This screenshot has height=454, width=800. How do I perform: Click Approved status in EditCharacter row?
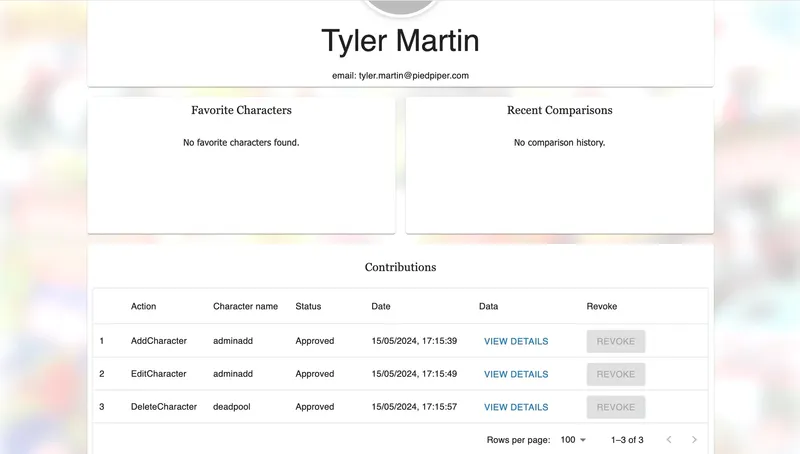[315, 373]
